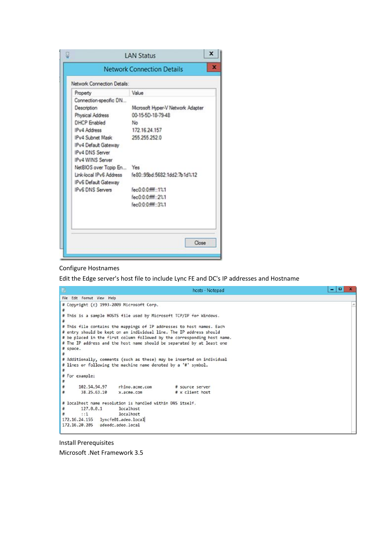Click the ::1 localhost line

tap(101, 414)
